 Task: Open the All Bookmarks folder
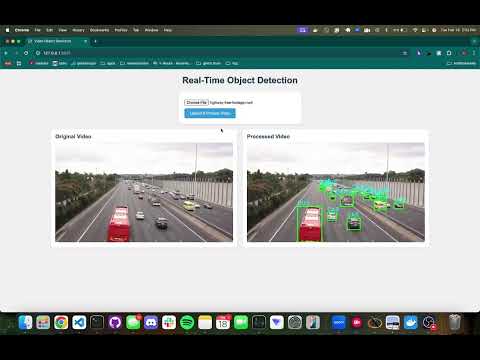[462, 63]
